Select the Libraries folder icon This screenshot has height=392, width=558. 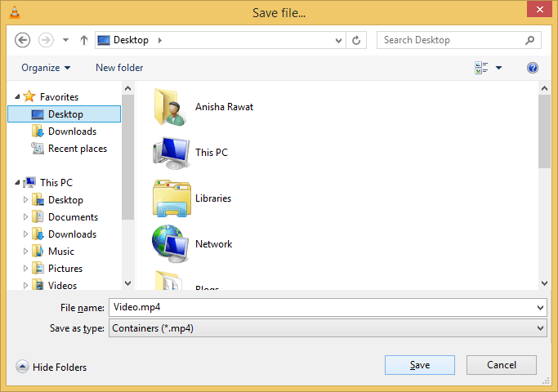[172, 198]
